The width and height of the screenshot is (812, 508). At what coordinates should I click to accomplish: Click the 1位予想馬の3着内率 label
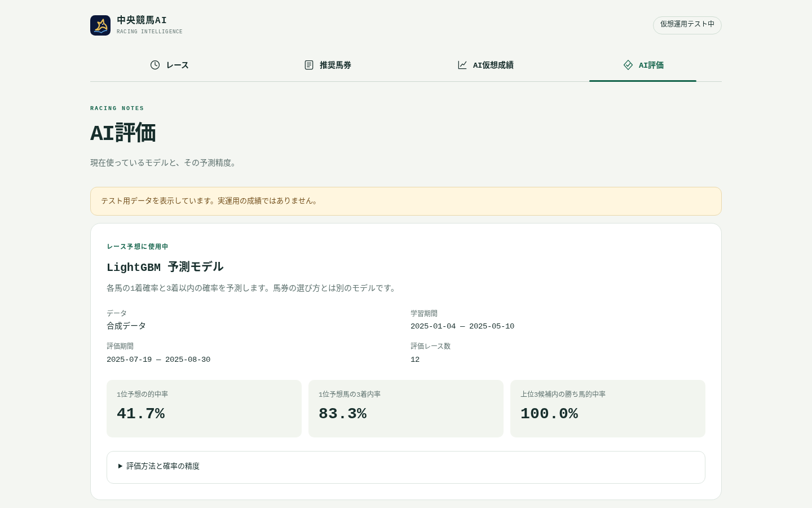pyautogui.click(x=350, y=395)
